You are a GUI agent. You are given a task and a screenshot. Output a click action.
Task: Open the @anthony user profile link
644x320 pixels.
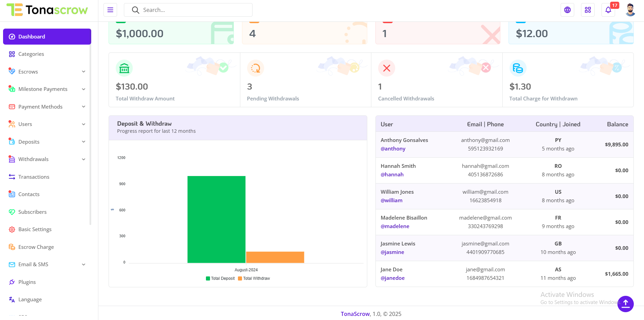tap(393, 149)
